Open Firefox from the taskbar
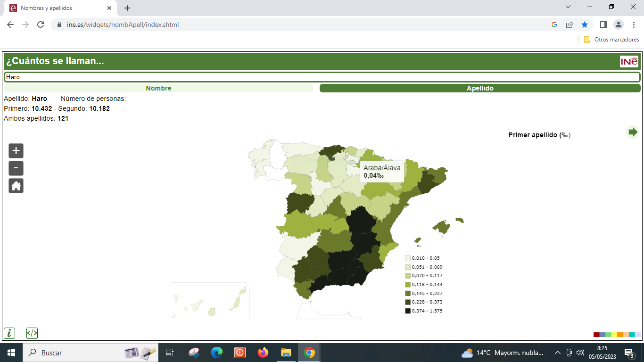This screenshot has width=644, height=362. [263, 353]
